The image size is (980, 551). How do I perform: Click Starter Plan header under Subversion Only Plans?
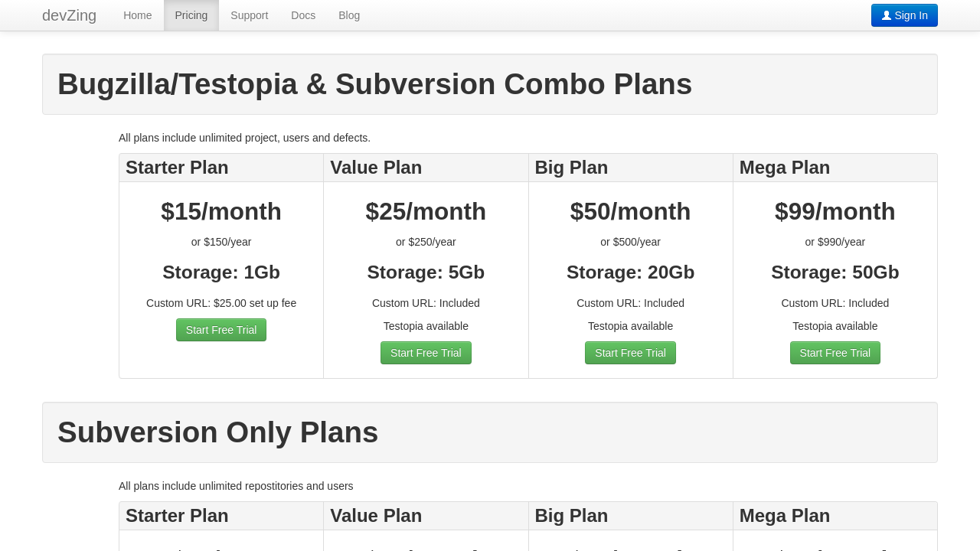pyautogui.click(x=177, y=516)
